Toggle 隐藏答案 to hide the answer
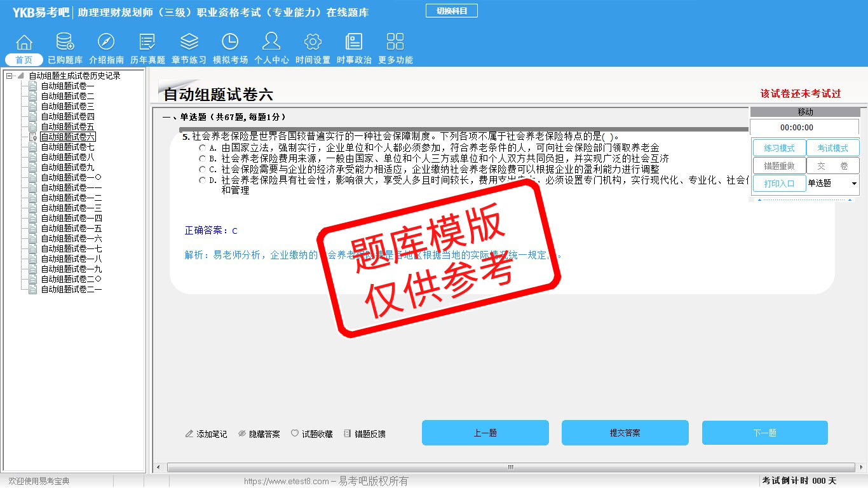The width and height of the screenshot is (868, 488). click(259, 434)
